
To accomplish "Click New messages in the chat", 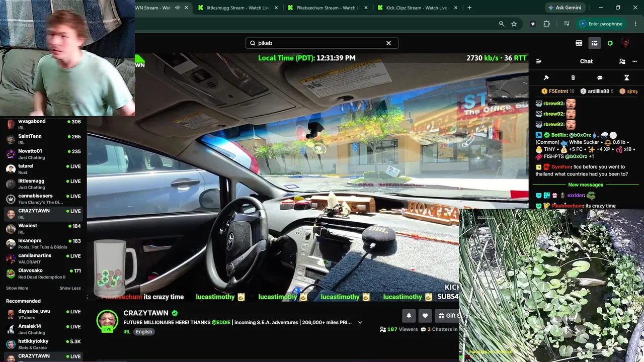I will click(585, 185).
